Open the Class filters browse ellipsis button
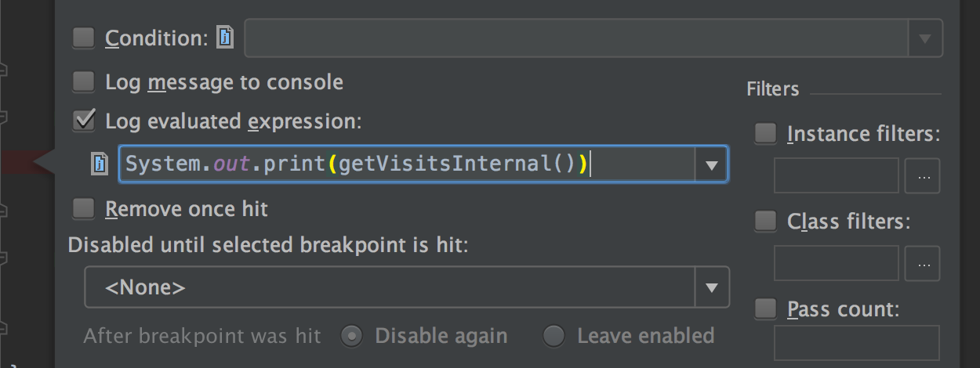Viewport: 980px width, 368px height. point(923,264)
